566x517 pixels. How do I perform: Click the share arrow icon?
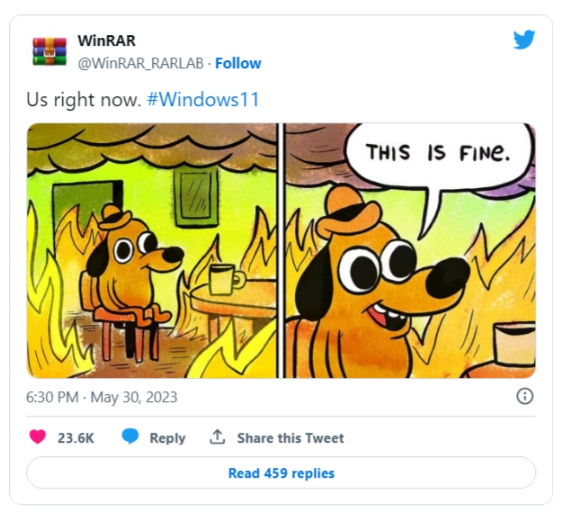click(x=217, y=437)
